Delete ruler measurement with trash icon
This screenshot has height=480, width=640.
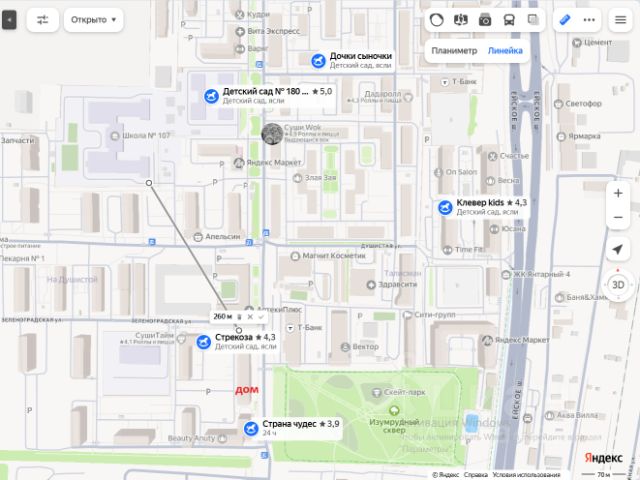240,317
